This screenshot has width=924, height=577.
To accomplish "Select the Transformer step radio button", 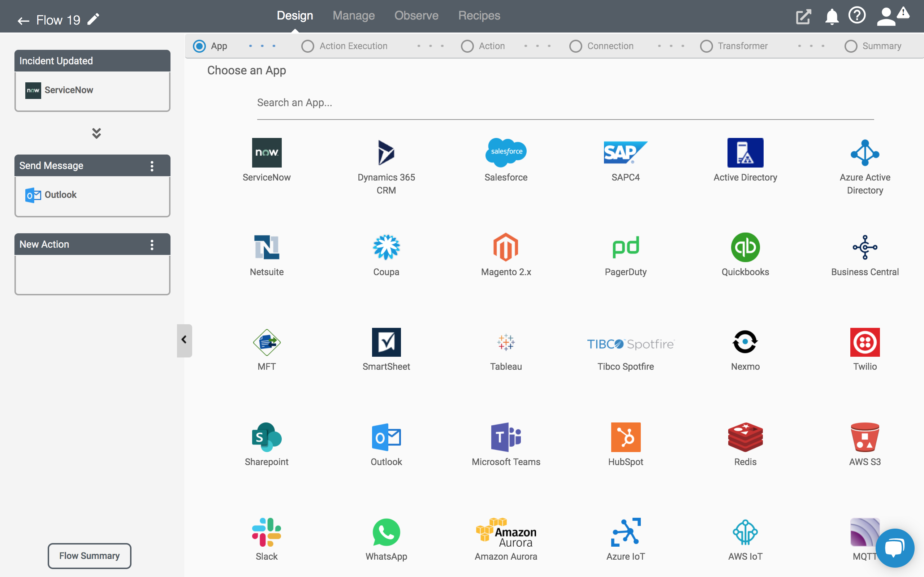I will tap(706, 46).
